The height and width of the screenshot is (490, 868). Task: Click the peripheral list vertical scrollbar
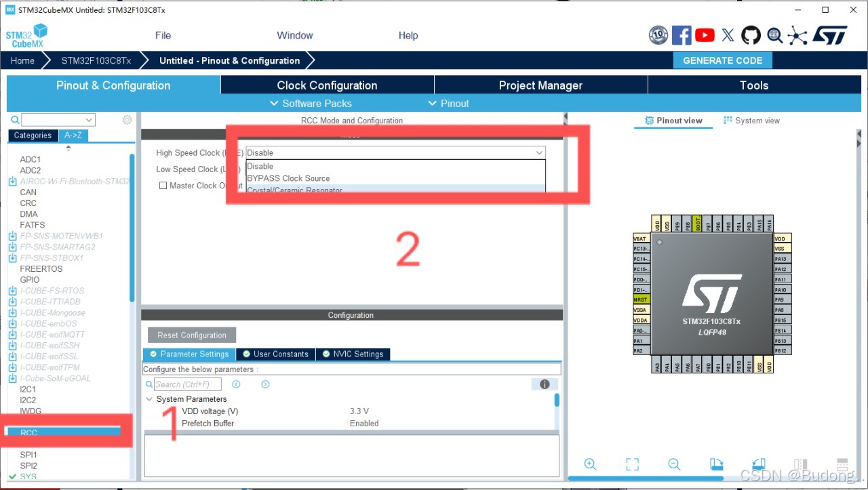tap(132, 228)
